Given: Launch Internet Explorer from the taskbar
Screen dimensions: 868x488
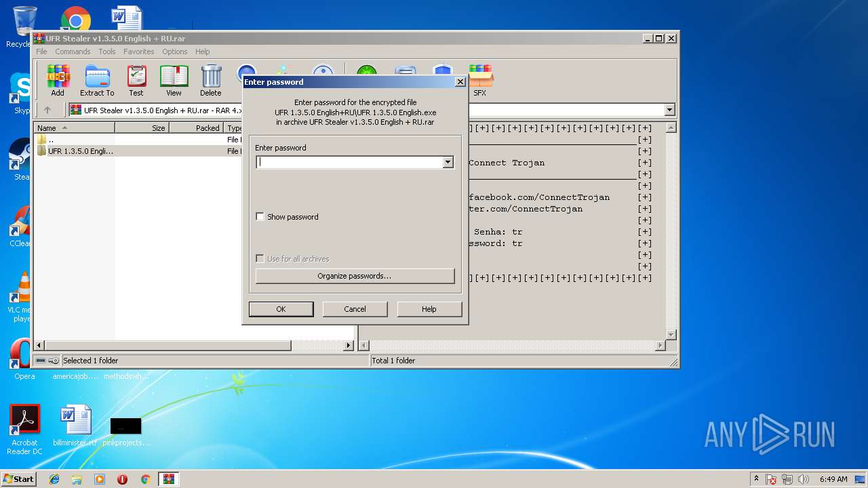Looking at the screenshot, I should [54, 479].
